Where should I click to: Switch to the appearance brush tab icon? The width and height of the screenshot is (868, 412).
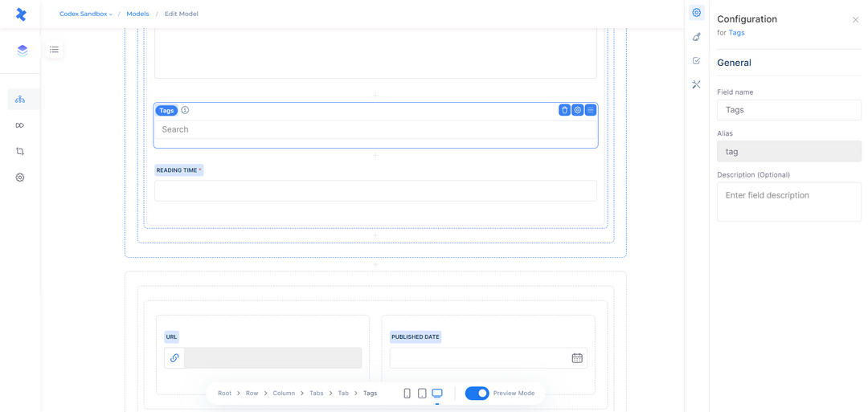pos(697,37)
